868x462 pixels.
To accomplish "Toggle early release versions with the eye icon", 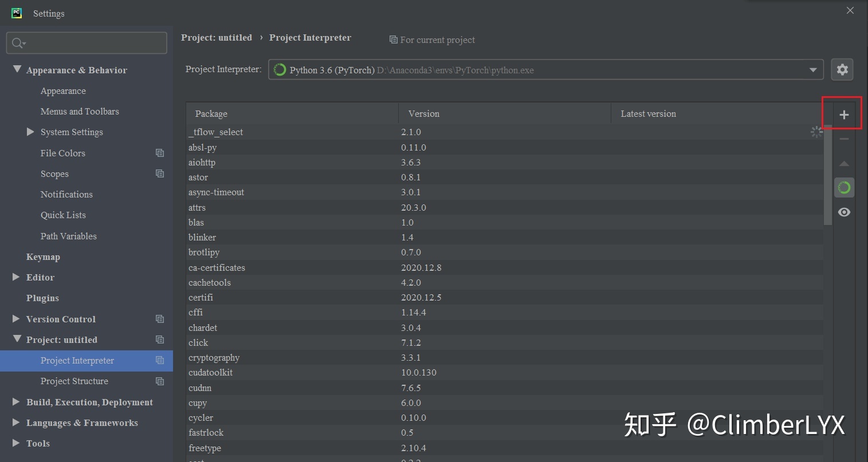I will [843, 212].
